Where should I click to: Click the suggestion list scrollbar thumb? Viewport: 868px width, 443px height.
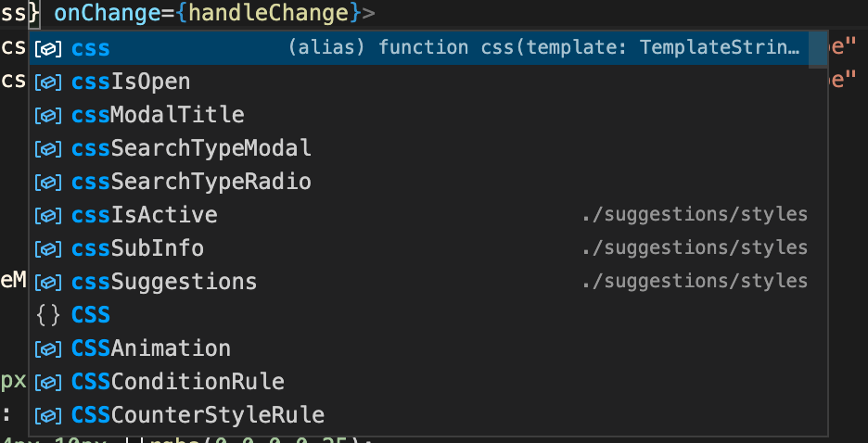(x=817, y=49)
